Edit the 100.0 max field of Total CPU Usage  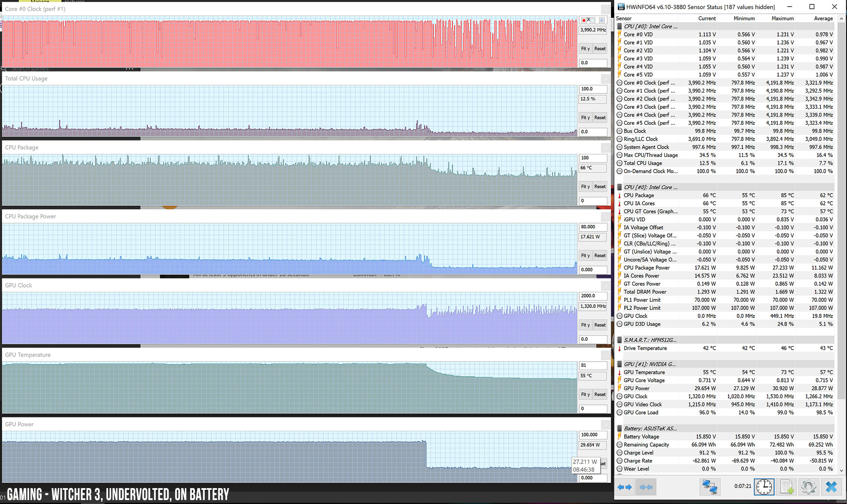593,89
